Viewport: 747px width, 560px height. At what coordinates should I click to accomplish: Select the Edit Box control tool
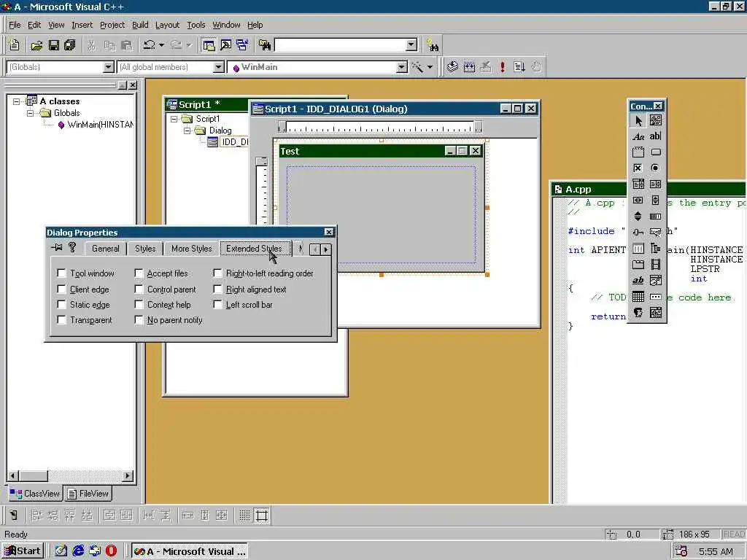click(656, 136)
